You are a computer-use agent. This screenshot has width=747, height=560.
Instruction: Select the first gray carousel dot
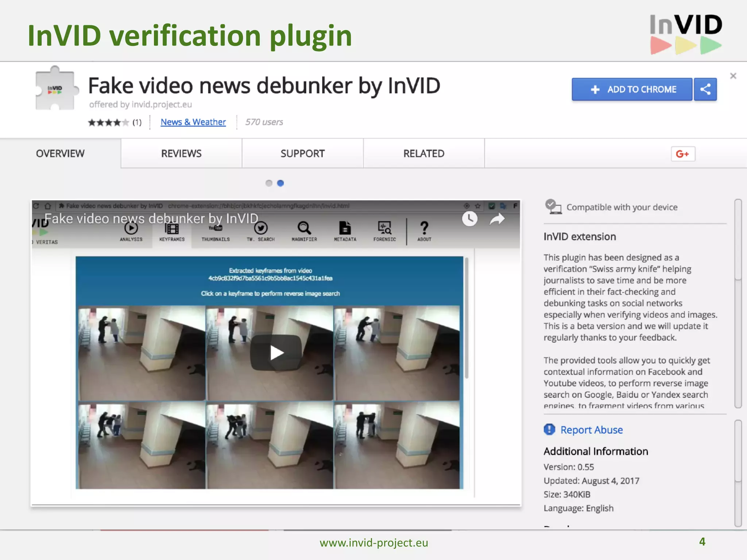(269, 183)
